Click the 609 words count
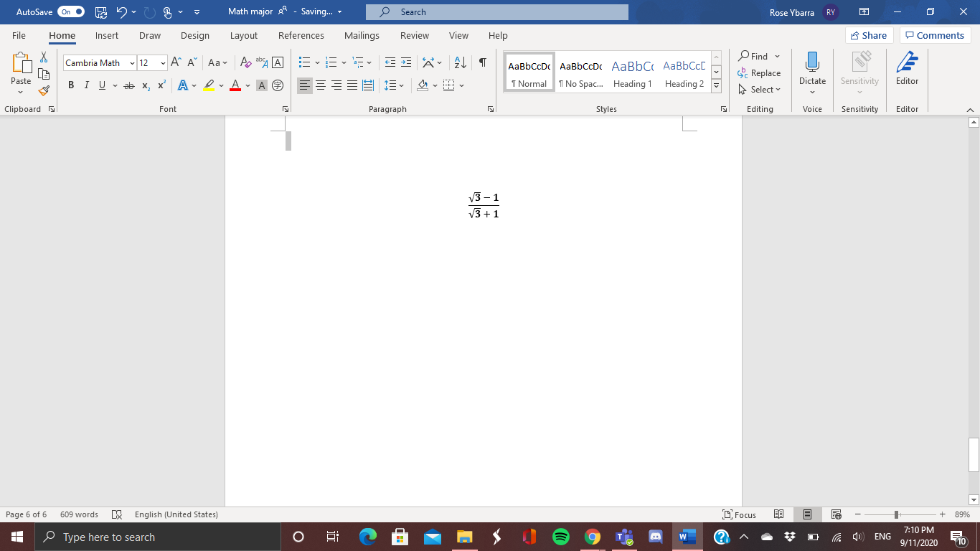The width and height of the screenshot is (980, 551). [79, 514]
